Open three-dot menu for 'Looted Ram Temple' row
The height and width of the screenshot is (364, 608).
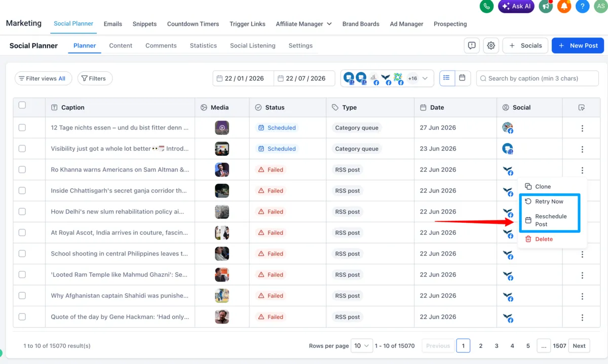[x=582, y=275]
